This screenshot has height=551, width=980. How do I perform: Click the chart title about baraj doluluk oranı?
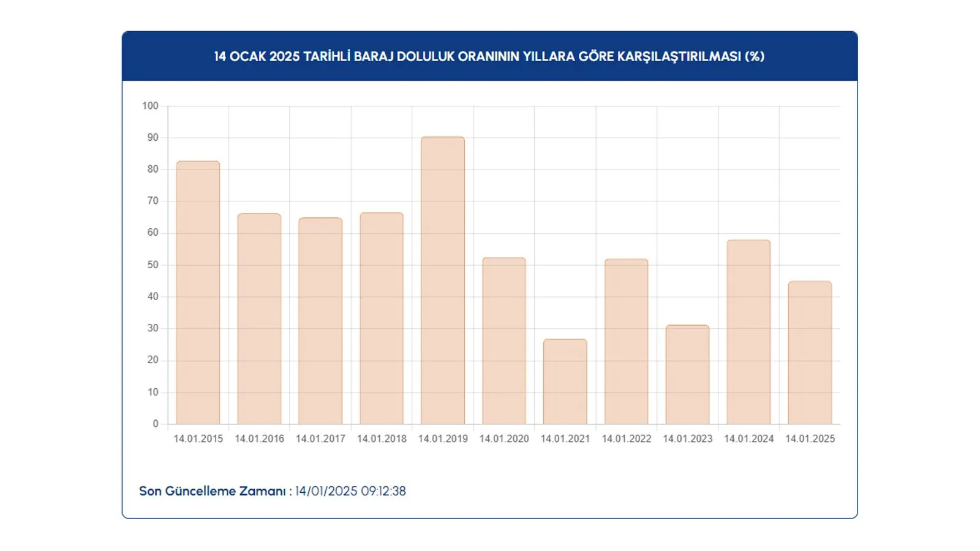point(489,56)
